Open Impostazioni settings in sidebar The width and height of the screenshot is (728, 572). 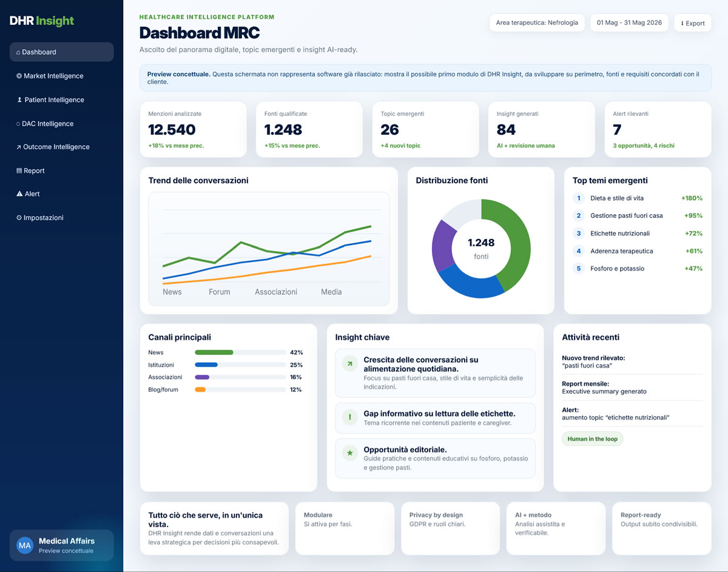pyautogui.click(x=61, y=218)
